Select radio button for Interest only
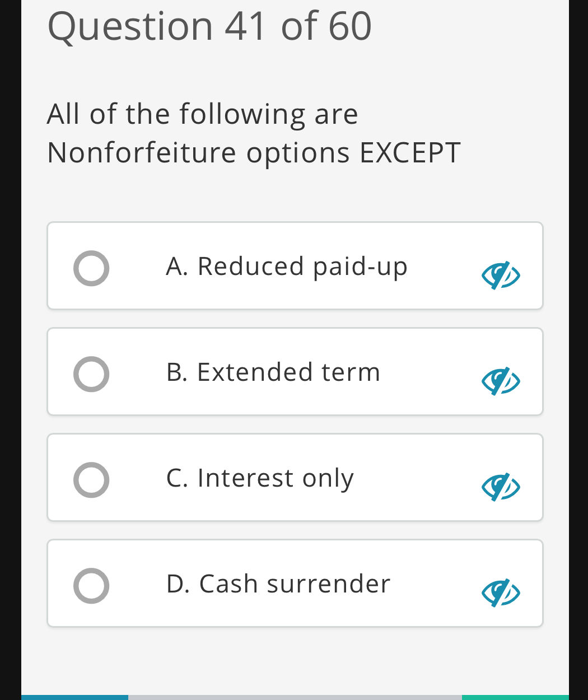Image resolution: width=588 pixels, height=700 pixels. click(x=91, y=480)
